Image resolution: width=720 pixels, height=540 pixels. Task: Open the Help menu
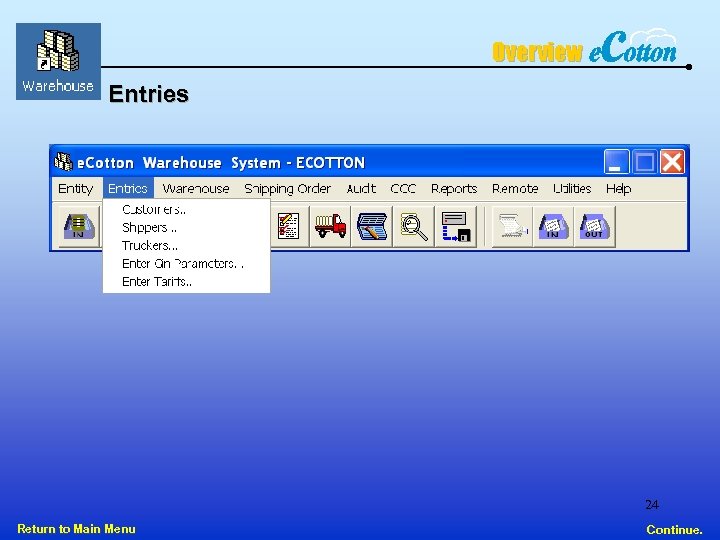coord(619,189)
